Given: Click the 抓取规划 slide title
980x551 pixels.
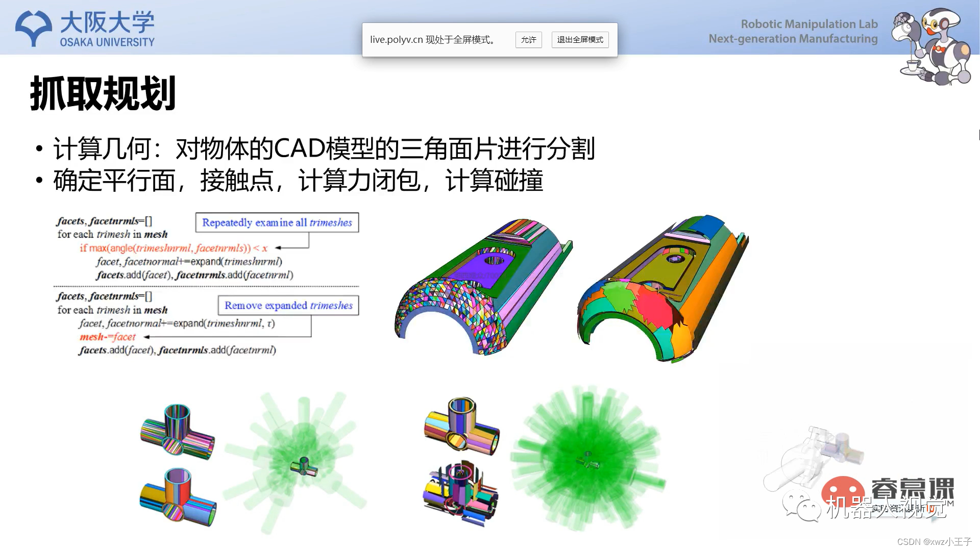Looking at the screenshot, I should click(x=103, y=94).
